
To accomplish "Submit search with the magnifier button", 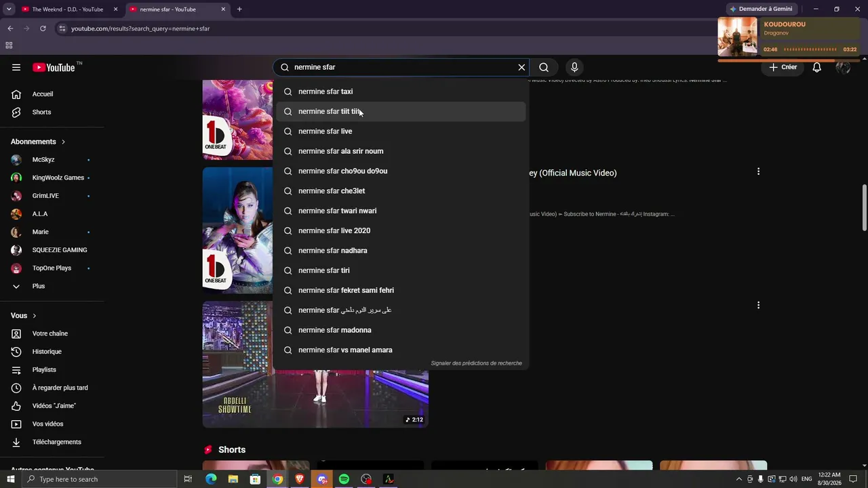I will tap(544, 67).
